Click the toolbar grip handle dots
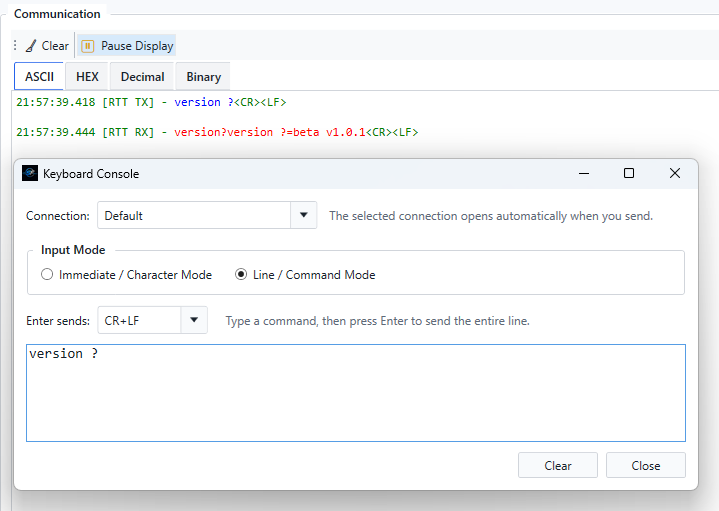This screenshot has width=719, height=511. click(x=15, y=45)
